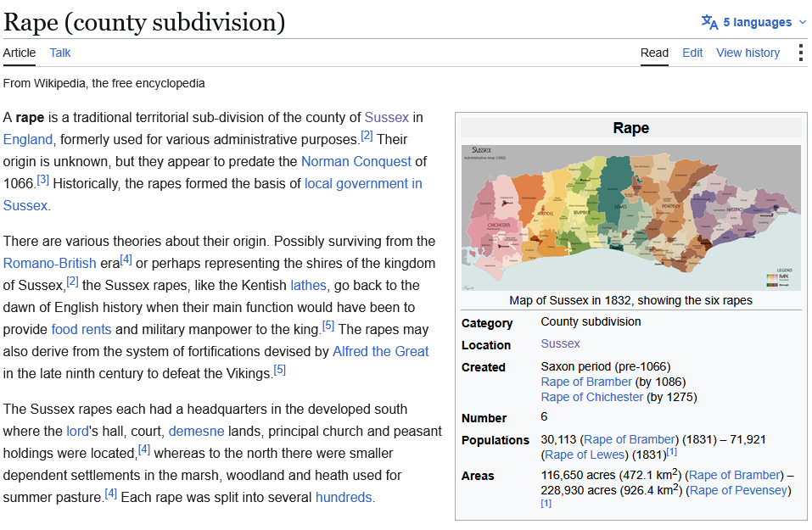Open Rape of Bramber link under Areas
This screenshot has height=530, width=812.
click(x=735, y=475)
